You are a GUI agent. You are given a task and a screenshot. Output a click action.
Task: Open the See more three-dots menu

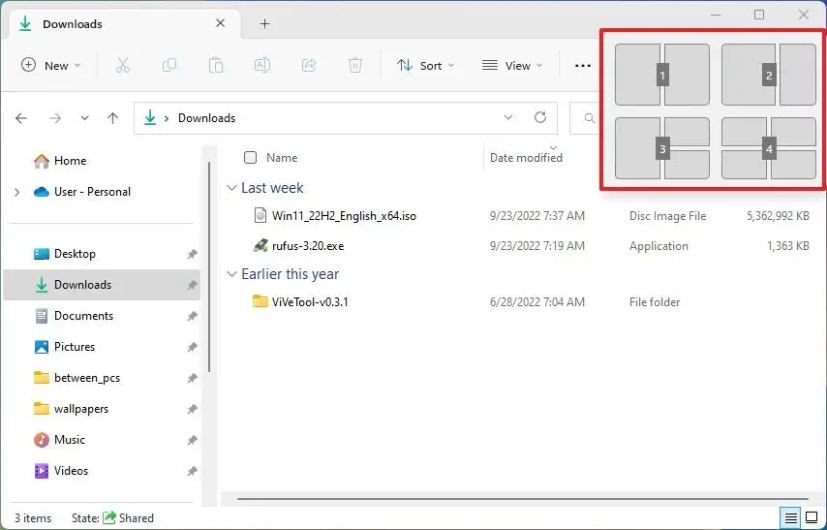[x=582, y=66]
